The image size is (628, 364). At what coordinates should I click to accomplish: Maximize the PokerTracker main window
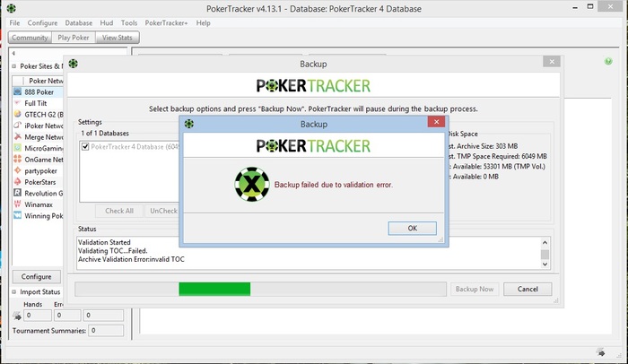tap(590, 6)
